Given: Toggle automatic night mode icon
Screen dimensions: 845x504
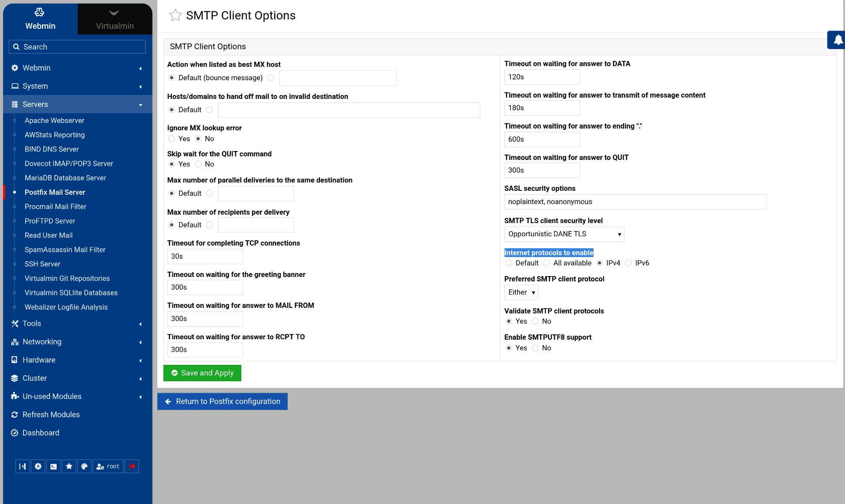Looking at the screenshot, I should pos(38,466).
